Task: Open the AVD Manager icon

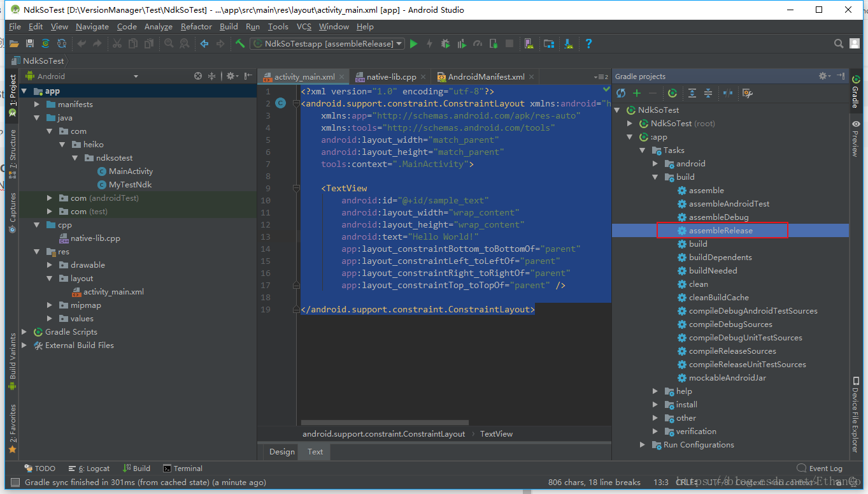Action: click(529, 43)
